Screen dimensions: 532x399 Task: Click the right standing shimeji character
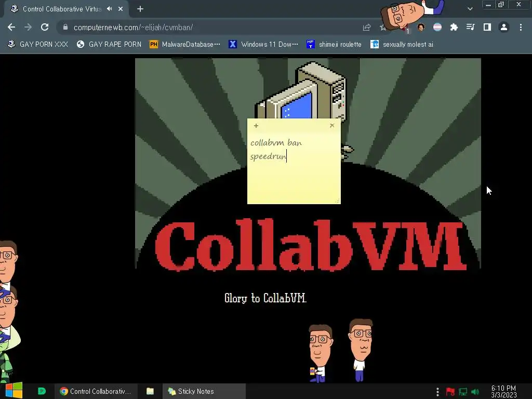point(361,350)
